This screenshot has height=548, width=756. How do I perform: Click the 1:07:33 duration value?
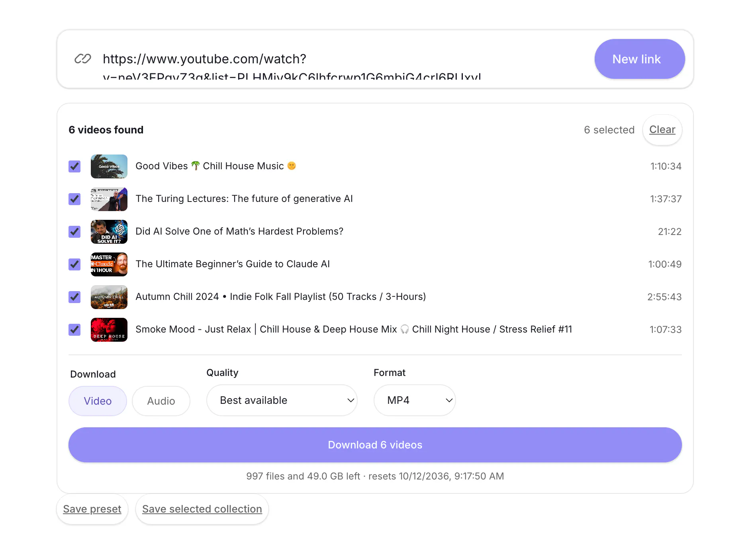coord(666,330)
